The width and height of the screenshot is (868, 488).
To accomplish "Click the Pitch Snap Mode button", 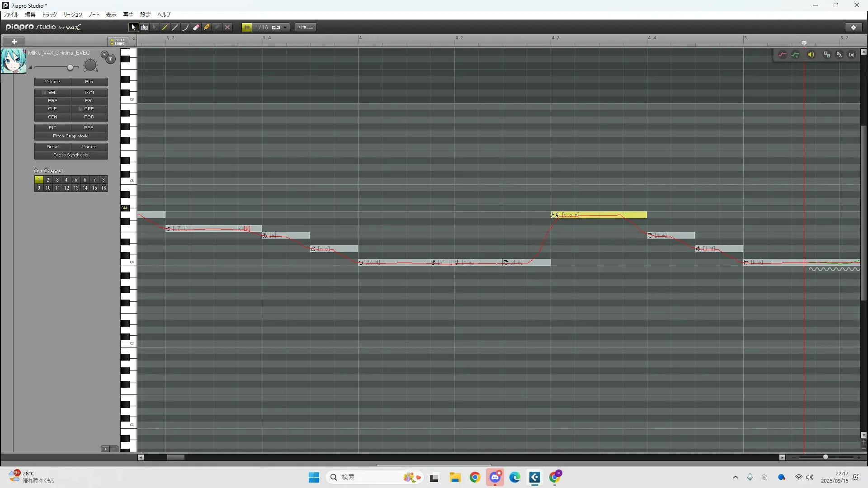I will tap(71, 136).
